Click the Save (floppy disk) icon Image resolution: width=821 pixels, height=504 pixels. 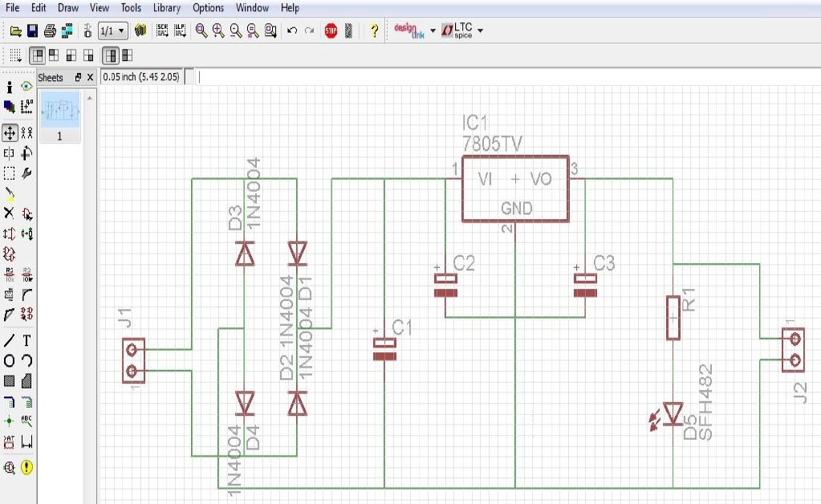33,30
